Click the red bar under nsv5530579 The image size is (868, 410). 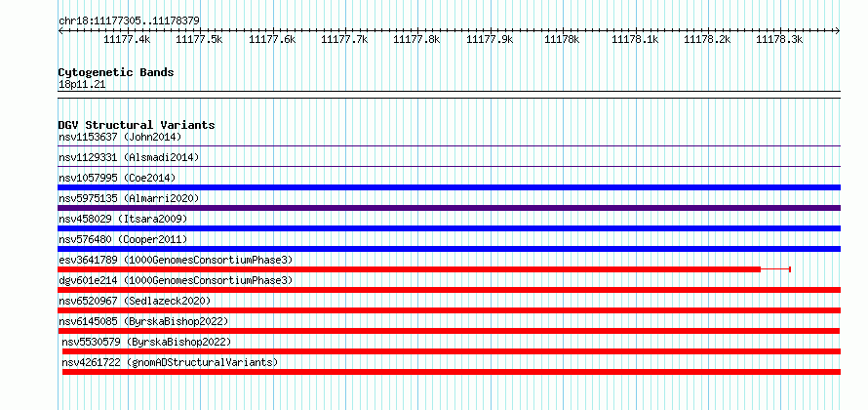(x=452, y=351)
